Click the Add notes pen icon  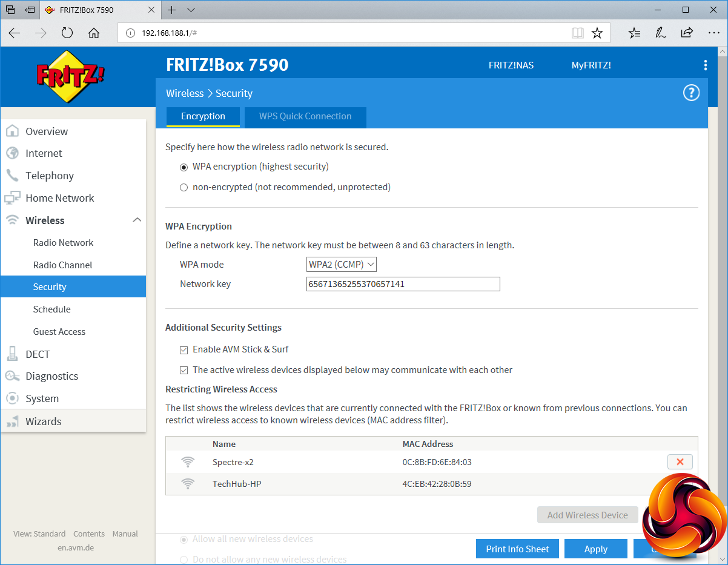(661, 33)
